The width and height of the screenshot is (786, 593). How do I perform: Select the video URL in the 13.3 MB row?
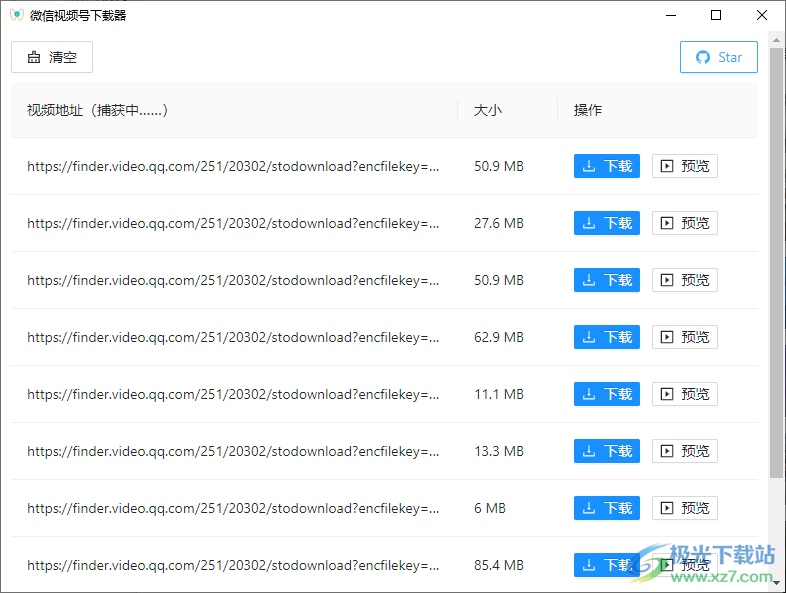click(x=233, y=452)
